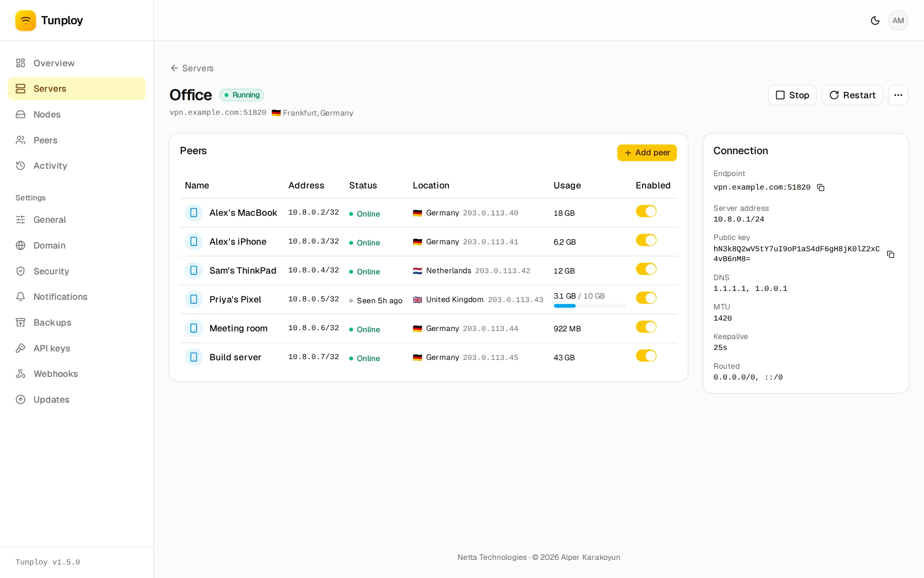Click the Netherlands flag icon
Screen dimensions: 924x578
coord(417,271)
